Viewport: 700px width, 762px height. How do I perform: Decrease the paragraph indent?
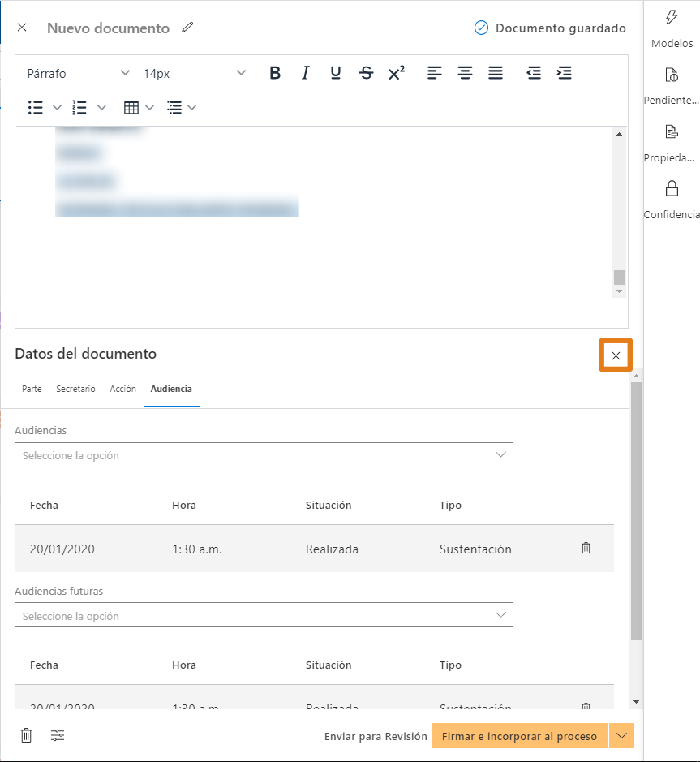click(x=534, y=73)
